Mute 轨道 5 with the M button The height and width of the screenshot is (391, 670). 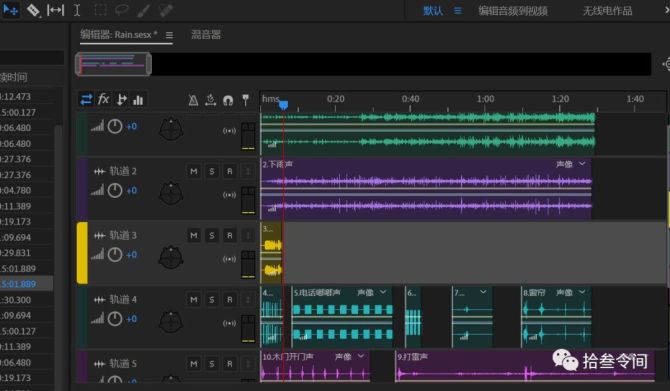(x=194, y=364)
